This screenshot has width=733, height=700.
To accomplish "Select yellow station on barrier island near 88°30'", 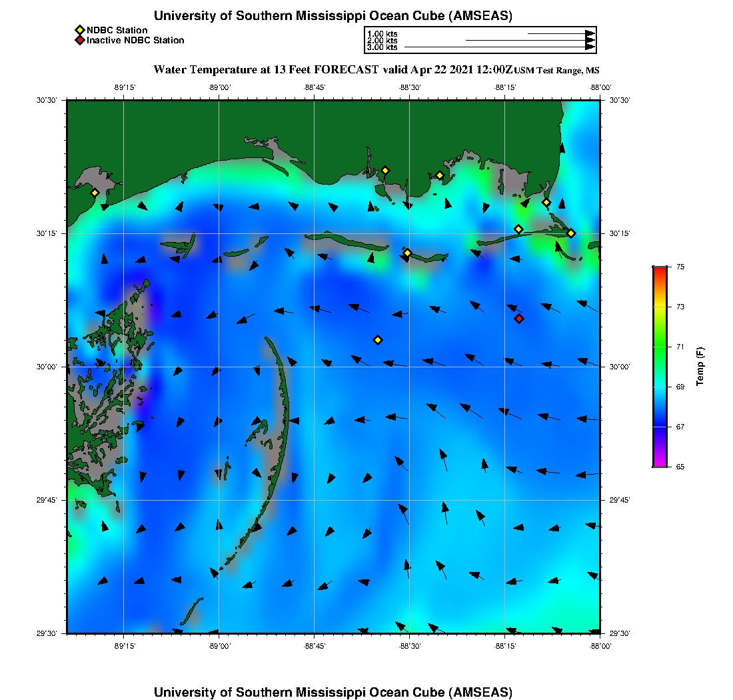I will pos(407,253).
